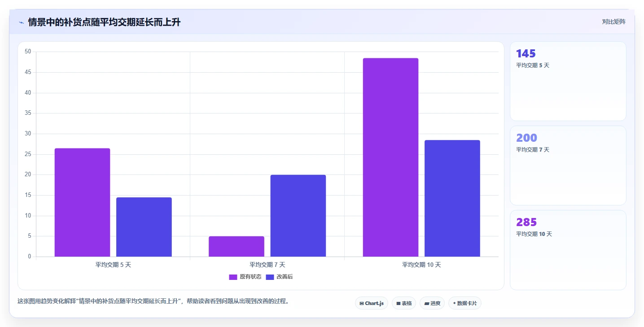The height and width of the screenshot is (327, 644).
Task: Click the number 145 in the first card
Action: [x=526, y=53]
